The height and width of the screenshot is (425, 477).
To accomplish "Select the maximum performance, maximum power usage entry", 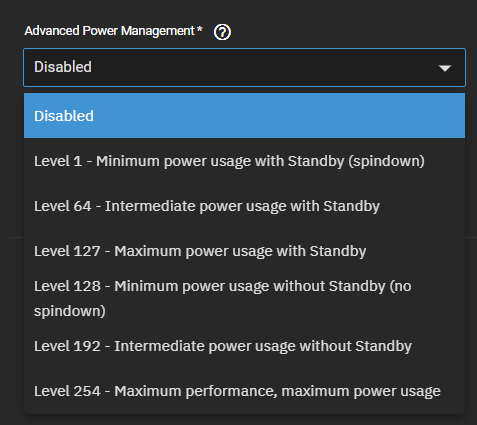I will tap(244, 391).
